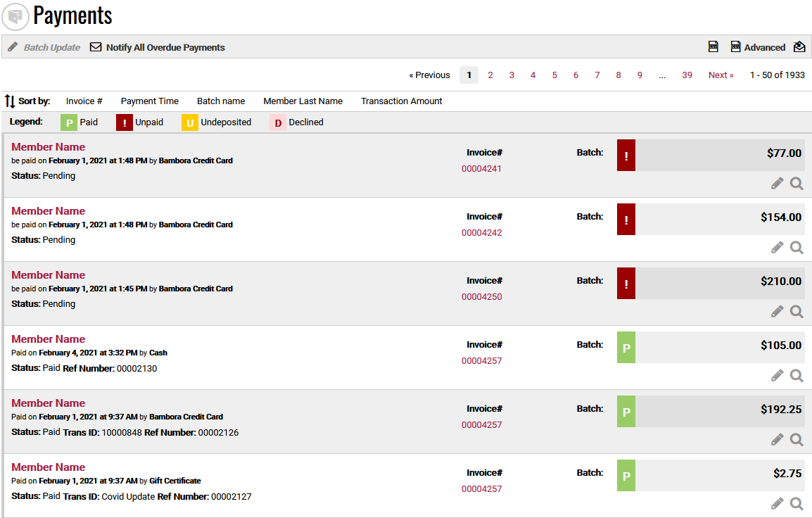
Task: Select page 2 of results
Action: click(490, 75)
